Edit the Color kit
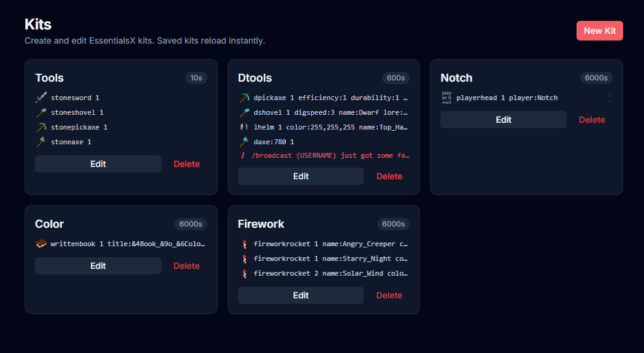 pos(98,266)
